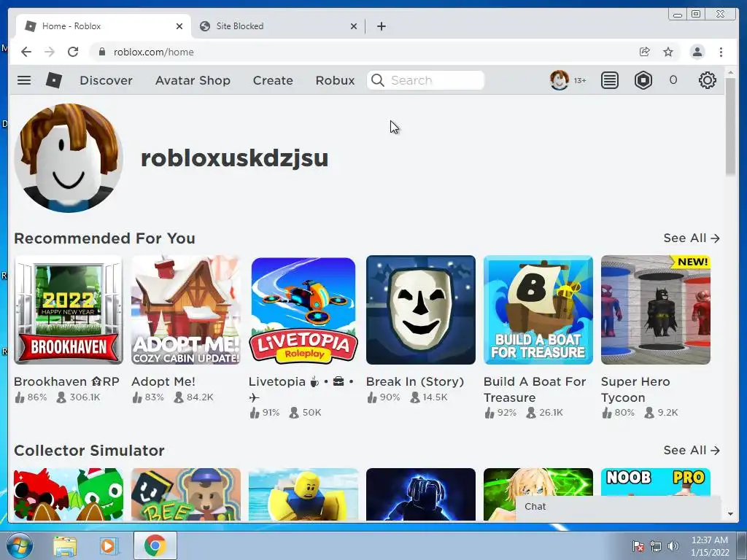Click the magnifier search icon
This screenshot has height=560, width=747.
click(377, 80)
